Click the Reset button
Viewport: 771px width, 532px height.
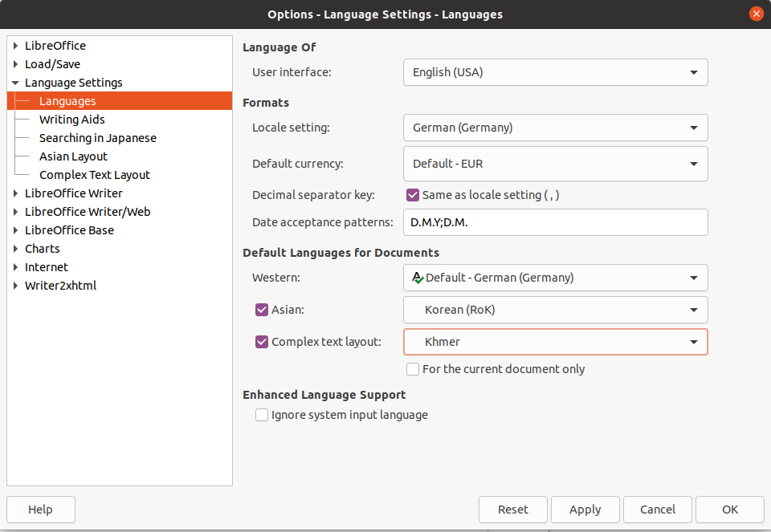[513, 510]
